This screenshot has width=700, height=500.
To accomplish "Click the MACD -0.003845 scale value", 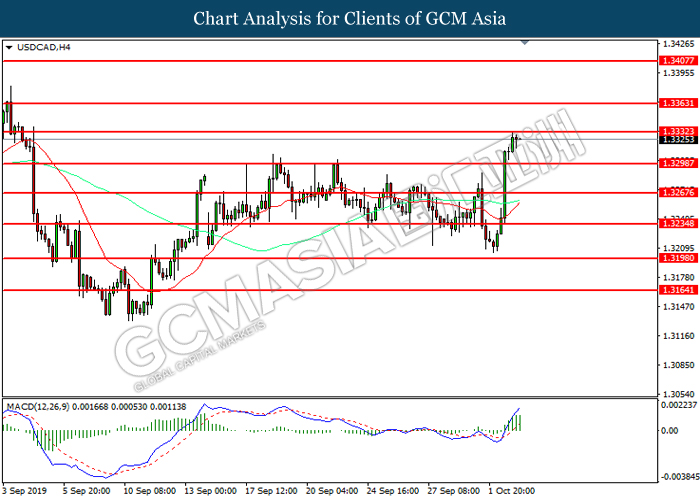I will (x=679, y=477).
